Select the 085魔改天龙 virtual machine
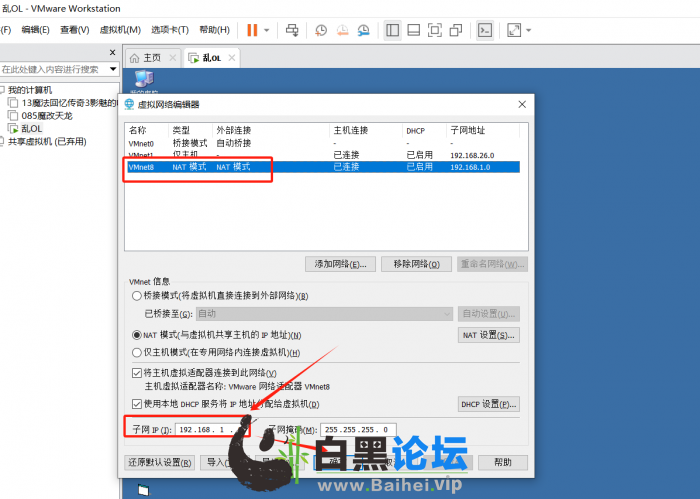 (x=46, y=116)
